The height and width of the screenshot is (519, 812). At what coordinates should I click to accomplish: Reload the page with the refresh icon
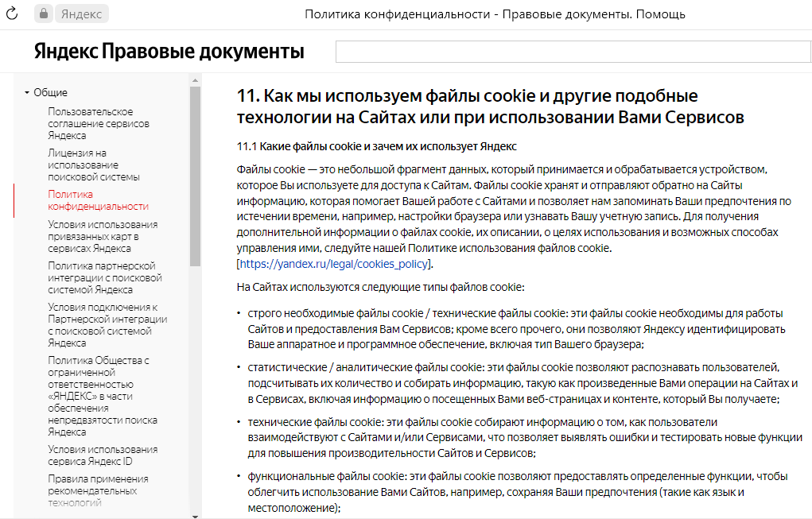coord(12,14)
